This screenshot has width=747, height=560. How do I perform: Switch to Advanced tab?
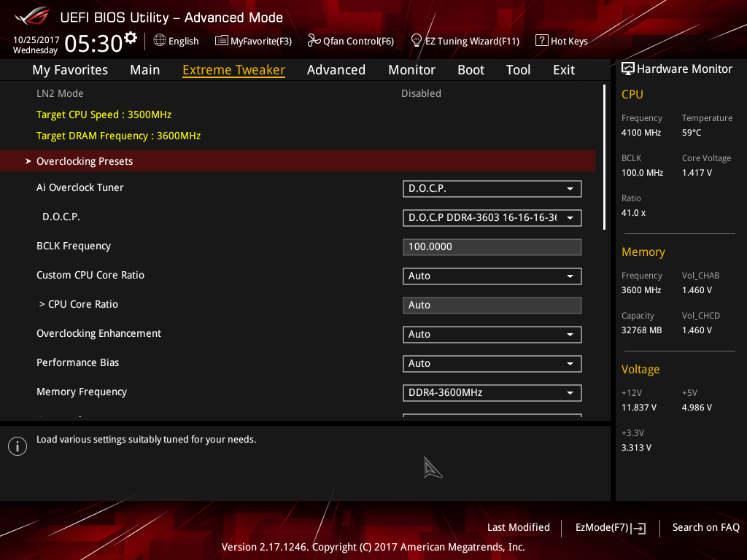pos(336,70)
